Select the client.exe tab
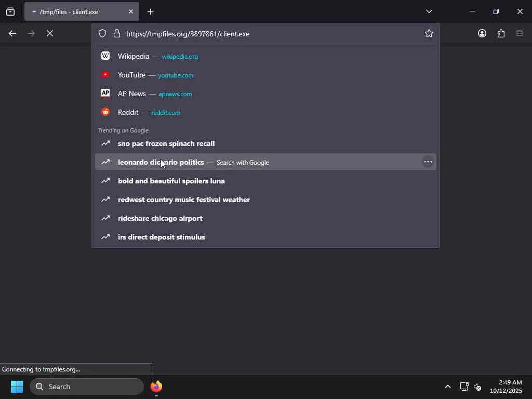The image size is (532, 399). click(x=78, y=11)
